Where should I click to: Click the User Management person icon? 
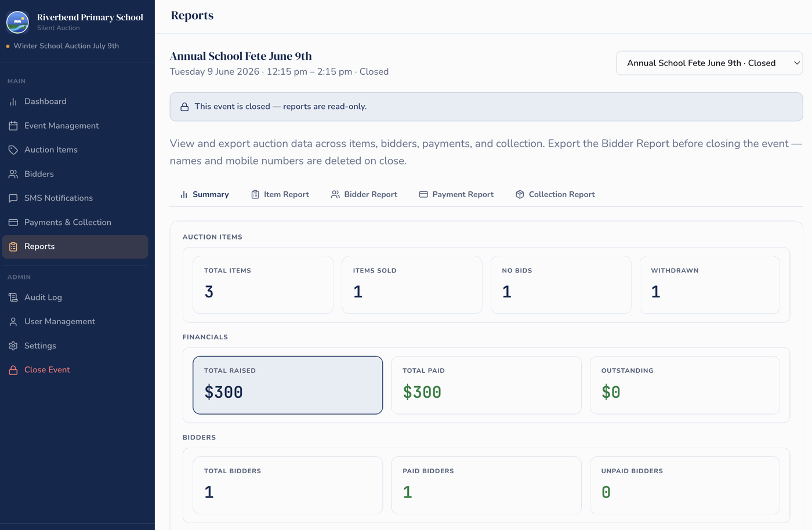pos(13,321)
